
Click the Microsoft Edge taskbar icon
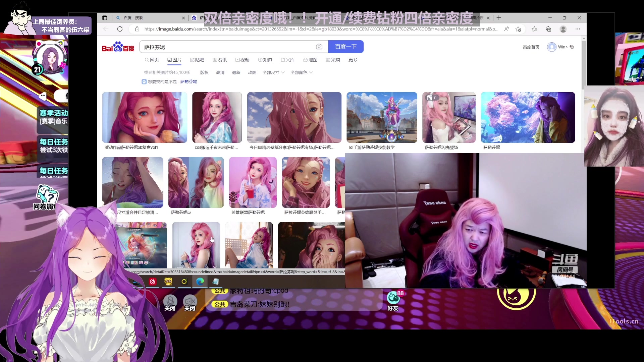(x=200, y=282)
